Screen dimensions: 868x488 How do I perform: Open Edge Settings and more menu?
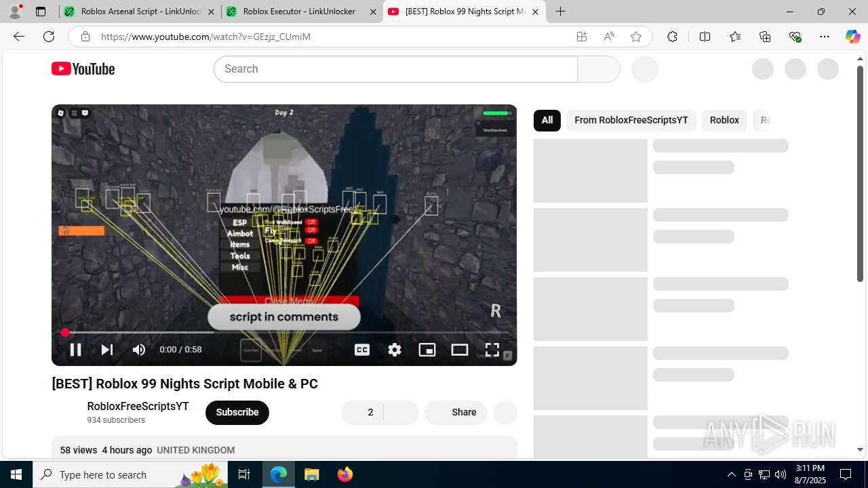coord(825,37)
